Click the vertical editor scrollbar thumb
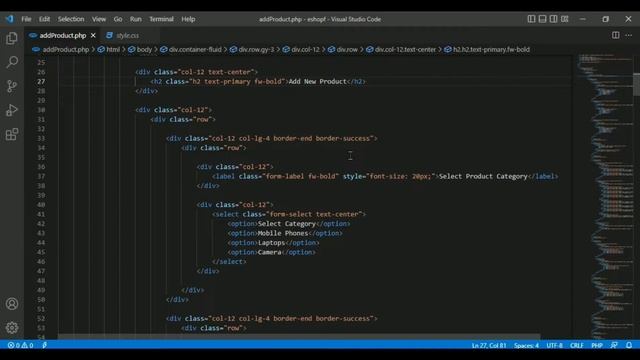The image size is (640, 360). 636,84
